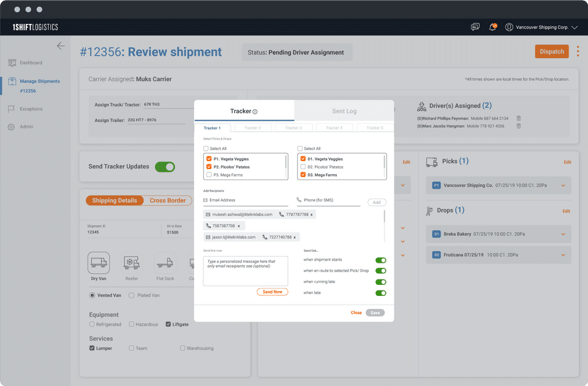This screenshot has width=588, height=386.
Task: Edit the Drops section
Action: pyautogui.click(x=566, y=211)
